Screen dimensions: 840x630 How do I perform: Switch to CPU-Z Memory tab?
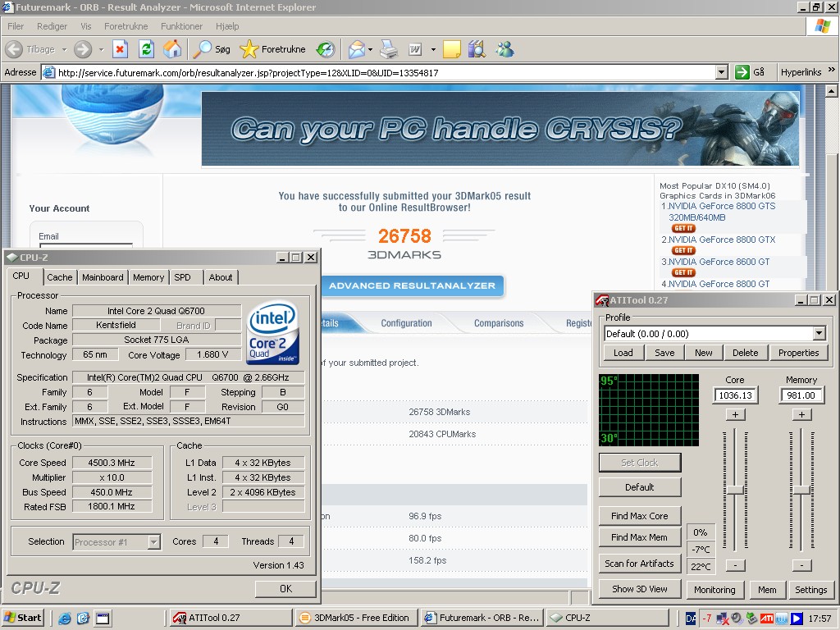point(148,277)
